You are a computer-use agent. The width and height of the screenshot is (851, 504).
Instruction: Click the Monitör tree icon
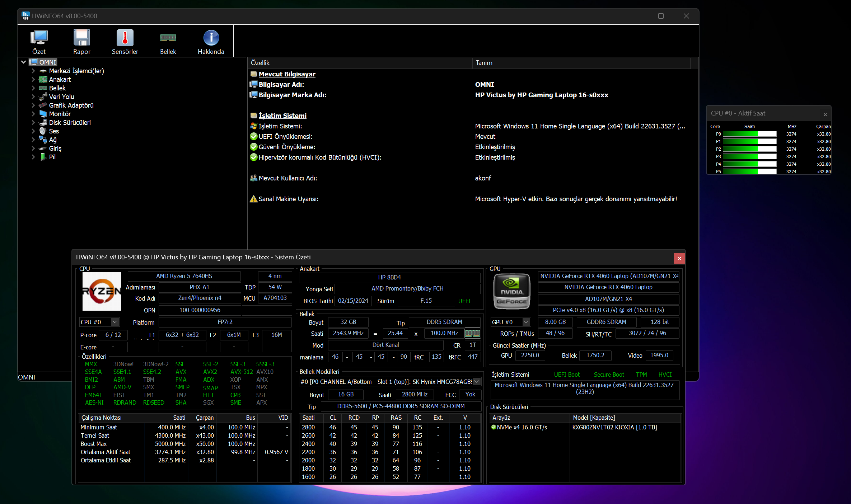coord(43,114)
